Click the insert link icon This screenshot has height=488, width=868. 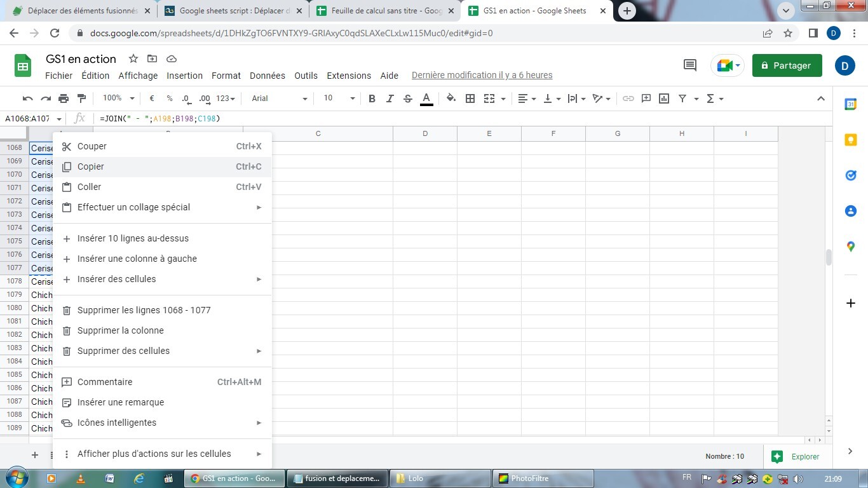(628, 98)
